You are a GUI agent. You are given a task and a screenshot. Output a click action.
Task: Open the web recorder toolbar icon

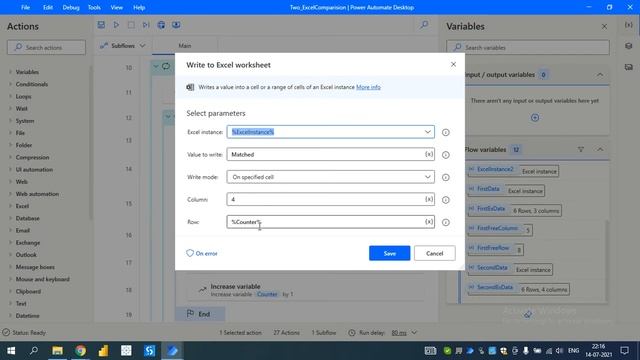[161, 25]
